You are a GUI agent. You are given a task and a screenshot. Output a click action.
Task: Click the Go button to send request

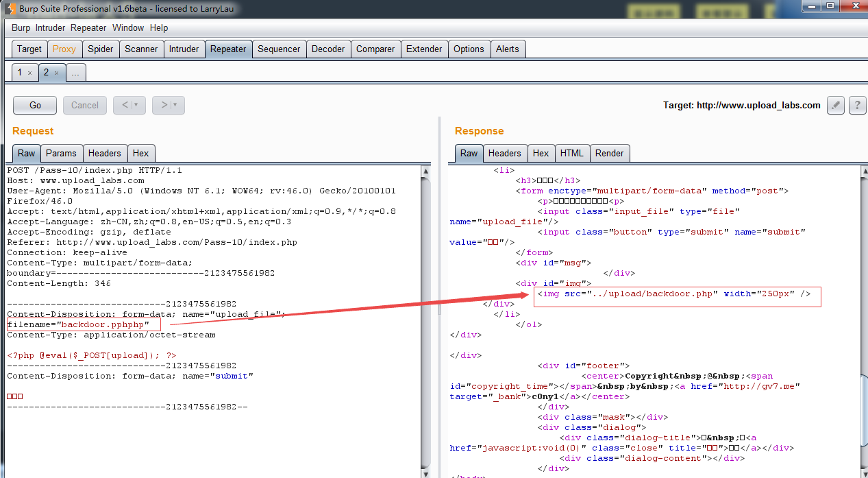[x=35, y=105]
